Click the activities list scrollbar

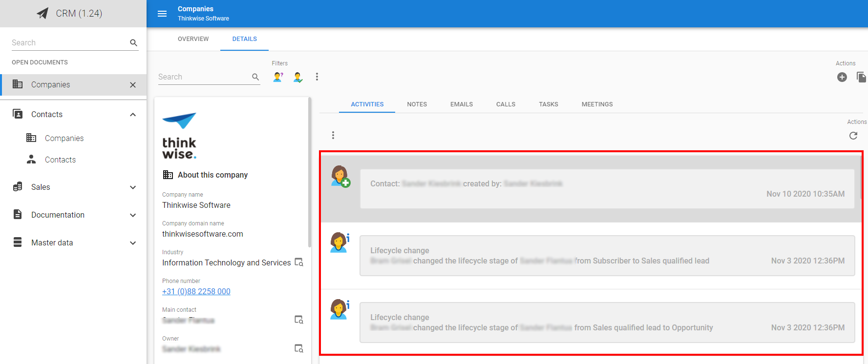point(860,178)
